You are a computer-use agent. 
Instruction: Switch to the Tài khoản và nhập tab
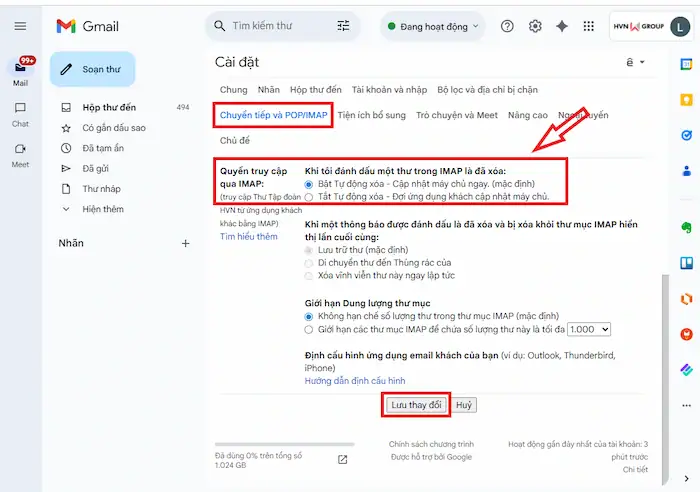(389, 90)
